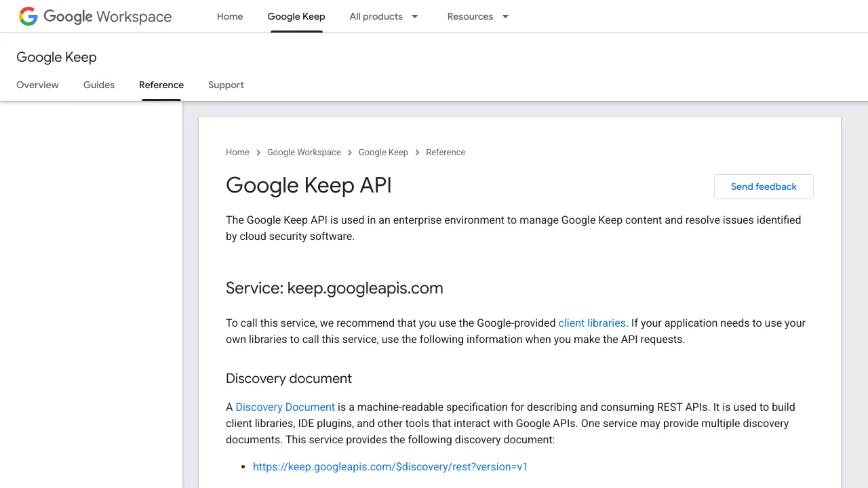
Task: Open the client libraries link
Action: pos(592,323)
